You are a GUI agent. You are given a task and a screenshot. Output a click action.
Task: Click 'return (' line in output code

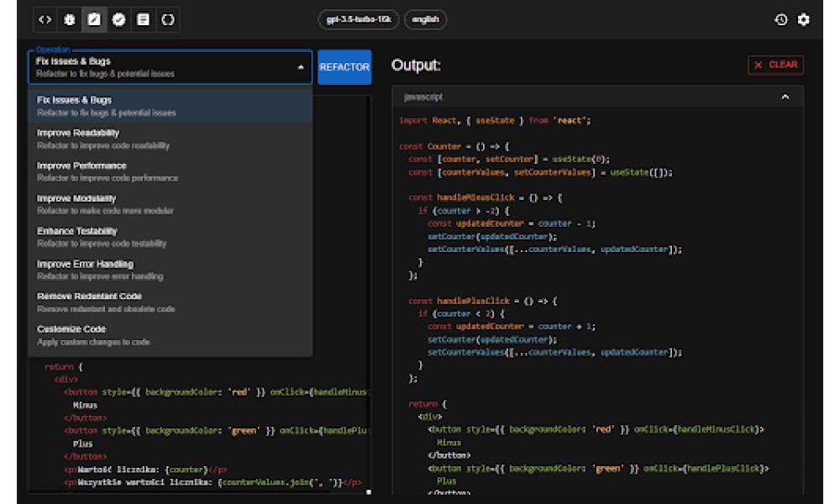[428, 404]
